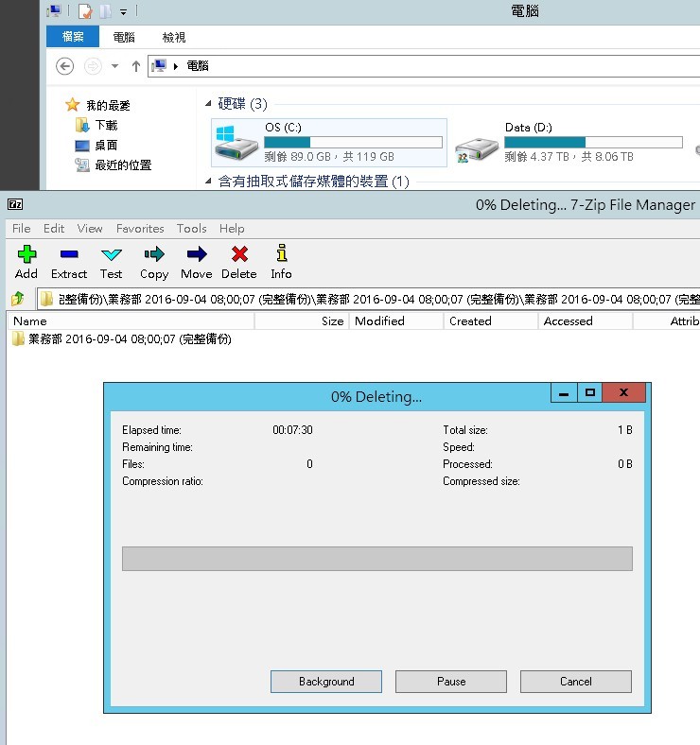Click the deleting progress bar
The height and width of the screenshot is (745, 700).
coord(377,558)
